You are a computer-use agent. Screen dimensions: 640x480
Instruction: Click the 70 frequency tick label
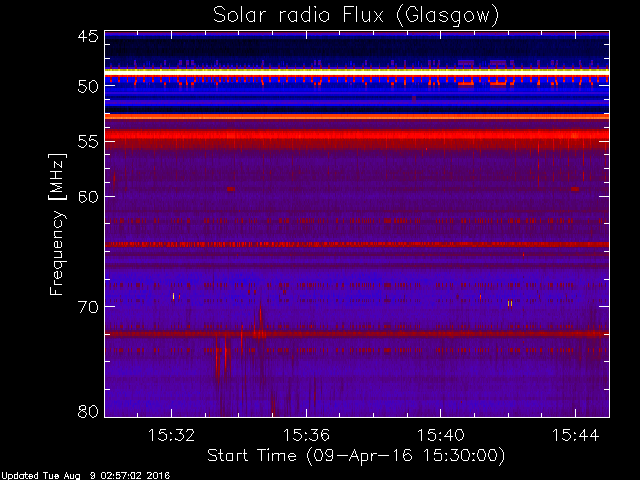click(88, 307)
